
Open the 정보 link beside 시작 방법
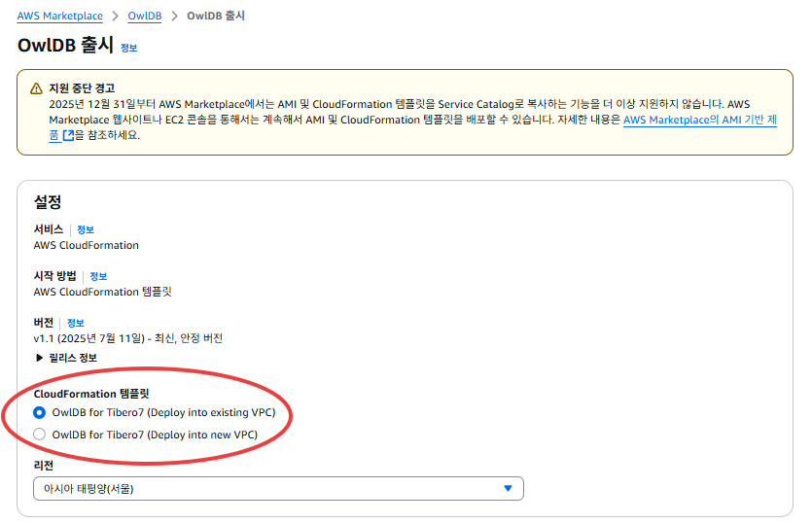click(x=98, y=276)
